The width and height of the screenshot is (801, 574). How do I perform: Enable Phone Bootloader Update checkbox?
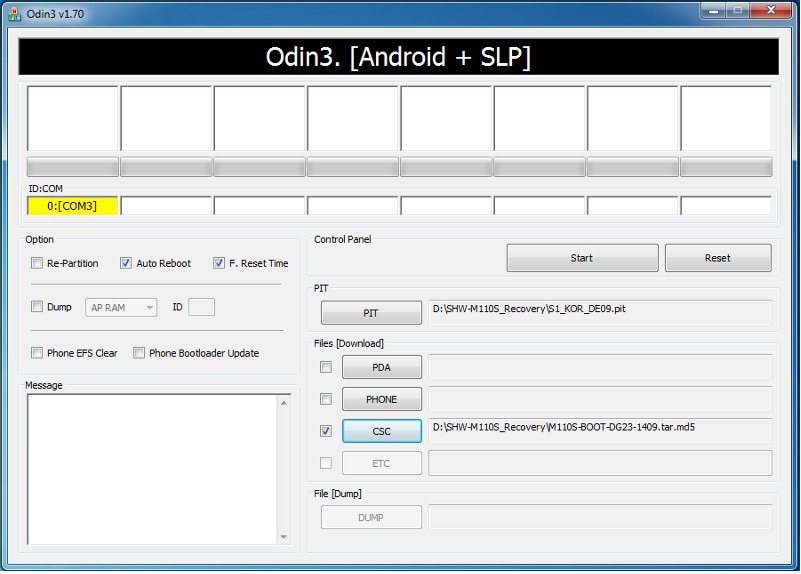[x=139, y=353]
